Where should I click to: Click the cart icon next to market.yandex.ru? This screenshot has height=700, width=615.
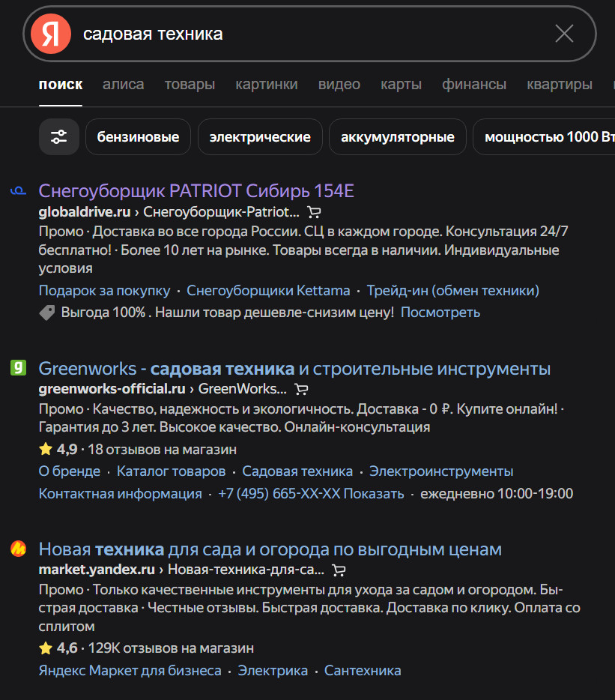pyautogui.click(x=339, y=570)
